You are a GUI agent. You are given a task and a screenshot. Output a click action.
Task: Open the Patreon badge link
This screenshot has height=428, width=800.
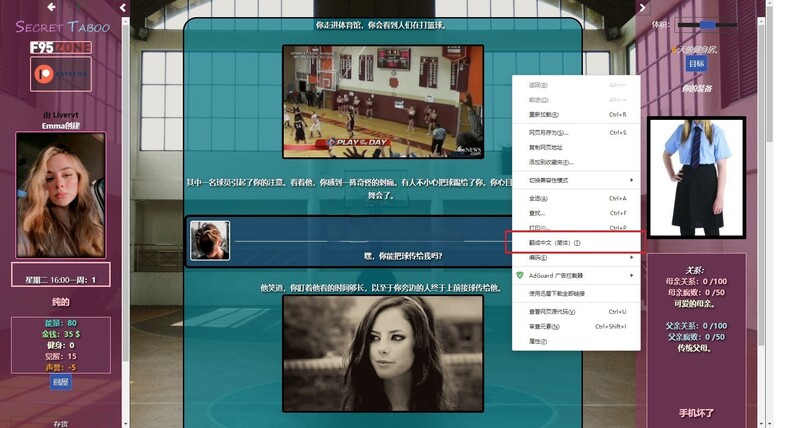pos(60,73)
